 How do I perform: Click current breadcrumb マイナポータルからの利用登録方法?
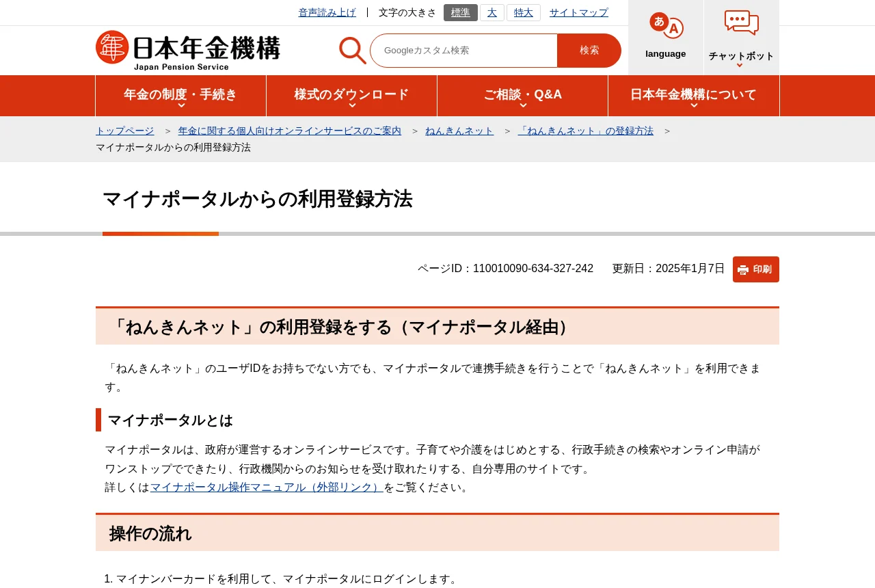[173, 147]
